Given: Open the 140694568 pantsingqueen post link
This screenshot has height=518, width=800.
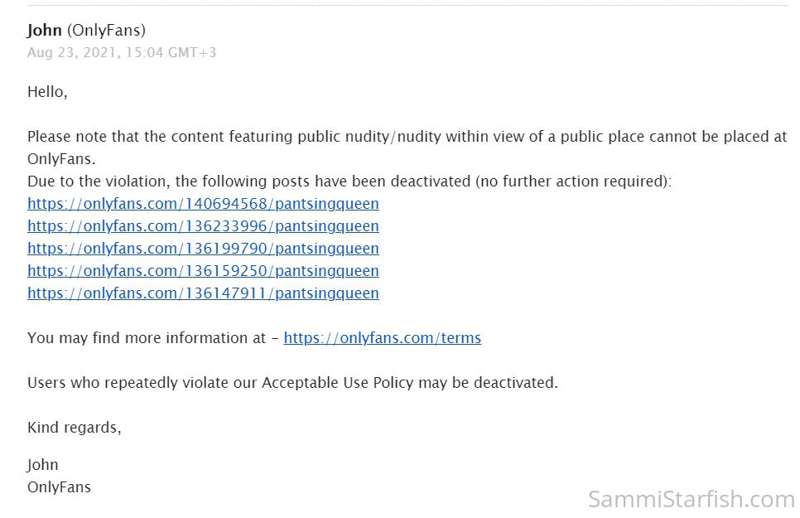Looking at the screenshot, I should point(203,204).
